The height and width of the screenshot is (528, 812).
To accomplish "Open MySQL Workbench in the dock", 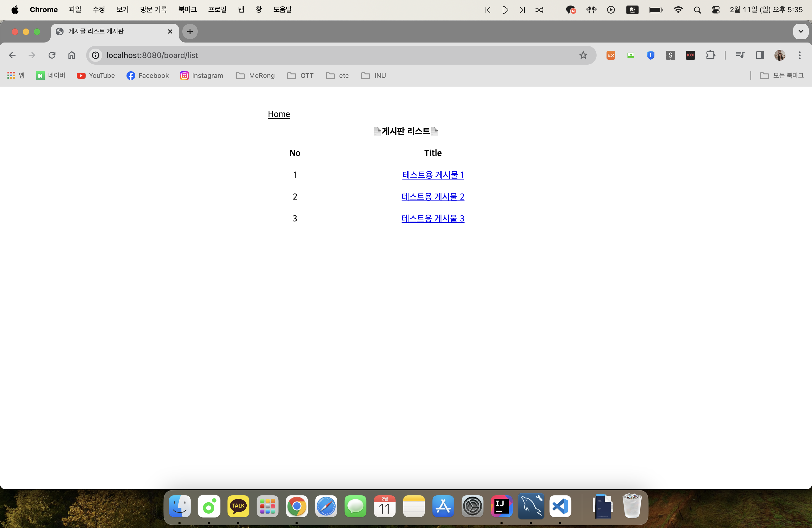I will coord(531,506).
